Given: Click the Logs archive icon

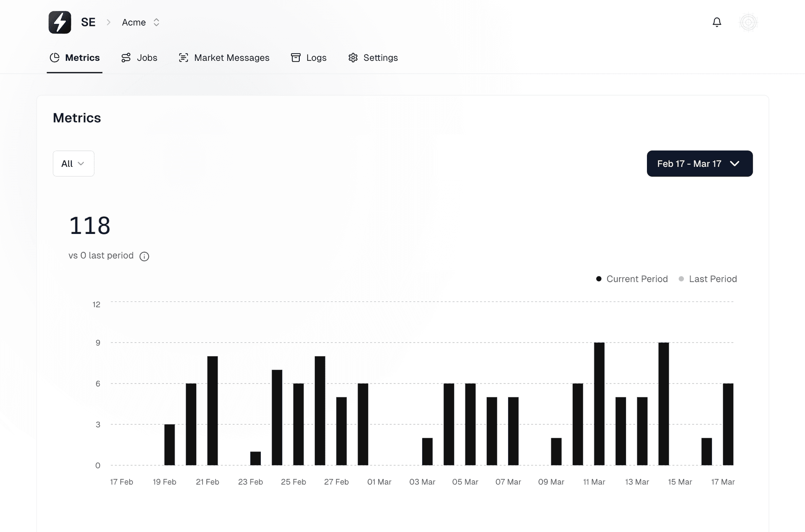Looking at the screenshot, I should click(x=296, y=57).
